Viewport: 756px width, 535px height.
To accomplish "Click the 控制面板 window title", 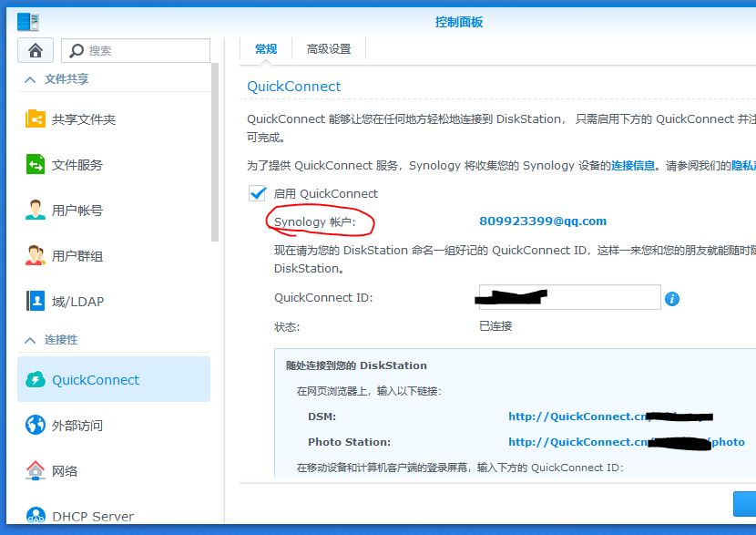I will coord(459,22).
